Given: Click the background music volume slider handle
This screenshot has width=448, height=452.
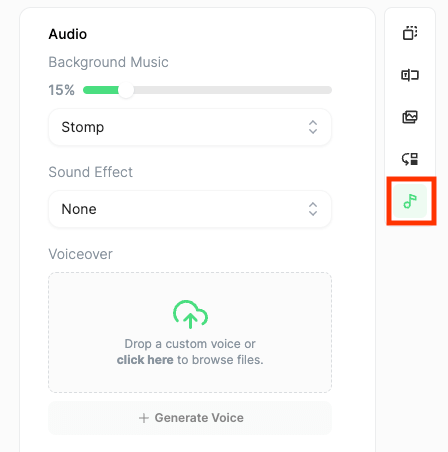Looking at the screenshot, I should click(126, 90).
